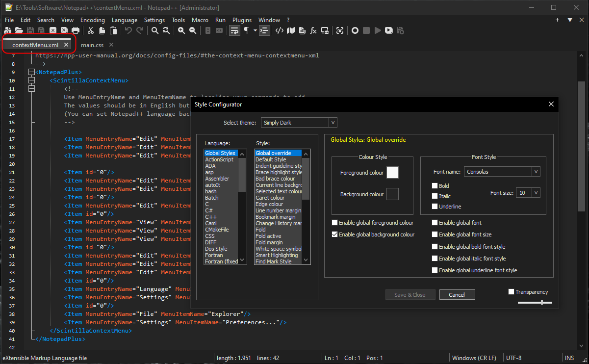Zoom out using the toolbar icon

point(193,30)
